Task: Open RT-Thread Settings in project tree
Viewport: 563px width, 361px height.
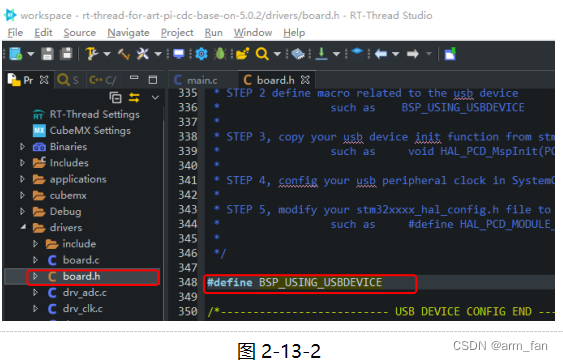Action: (x=95, y=115)
